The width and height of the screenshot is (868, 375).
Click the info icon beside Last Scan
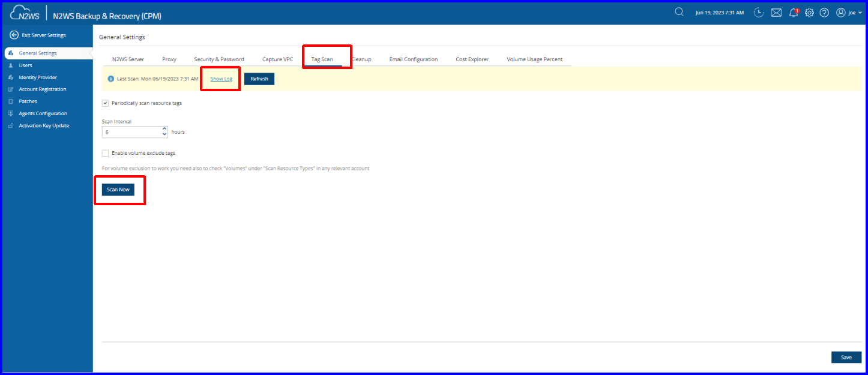point(111,79)
